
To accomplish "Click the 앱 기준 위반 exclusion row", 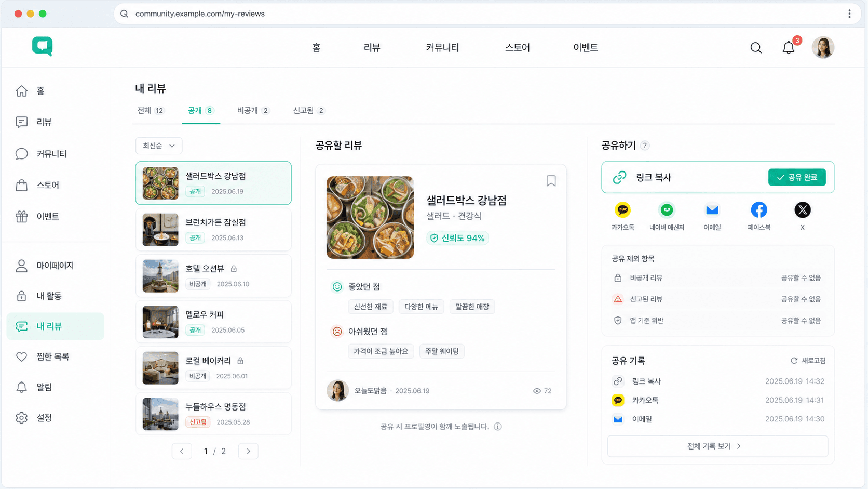I will click(717, 321).
